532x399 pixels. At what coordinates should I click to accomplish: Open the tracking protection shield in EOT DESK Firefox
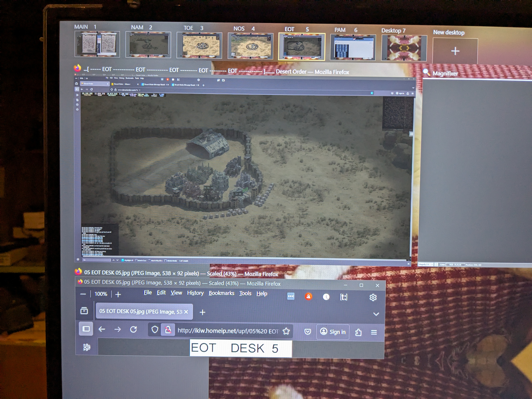[155, 329]
